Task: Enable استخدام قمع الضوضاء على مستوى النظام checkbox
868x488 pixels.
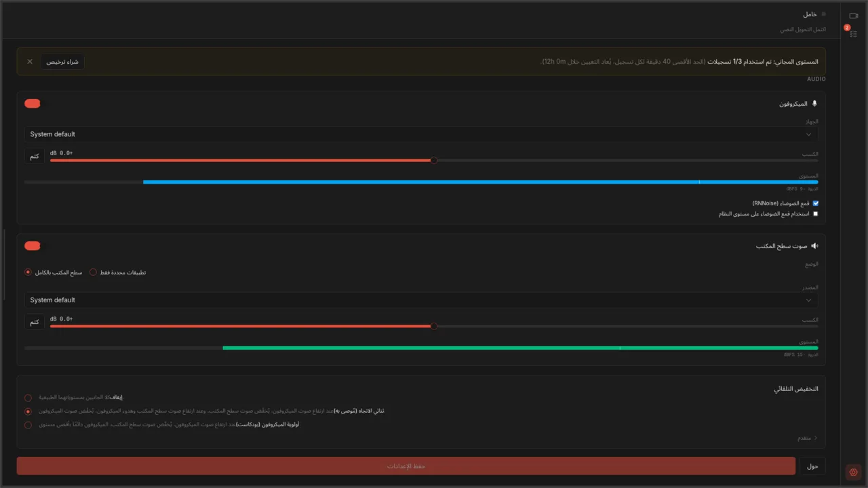Action: pos(816,213)
